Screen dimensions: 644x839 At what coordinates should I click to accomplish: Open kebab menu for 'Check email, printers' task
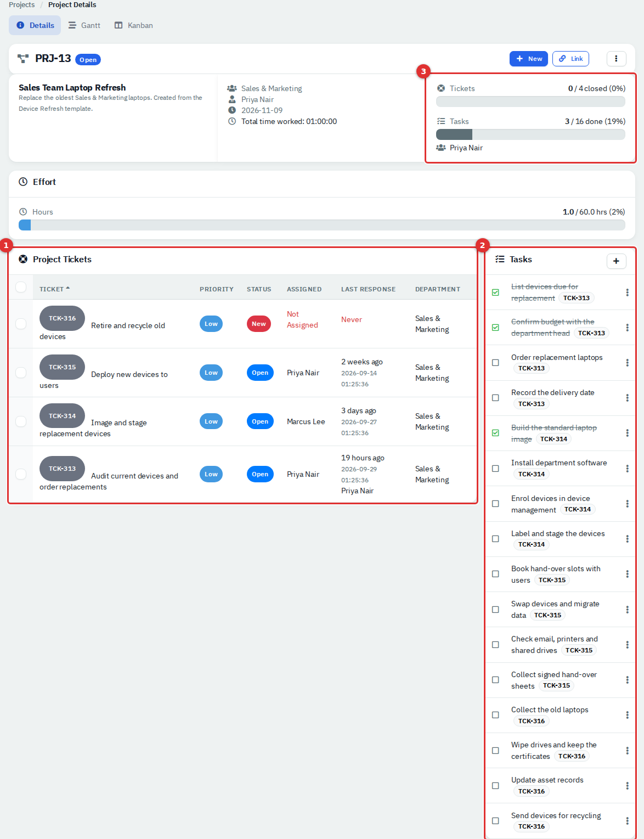coord(627,645)
